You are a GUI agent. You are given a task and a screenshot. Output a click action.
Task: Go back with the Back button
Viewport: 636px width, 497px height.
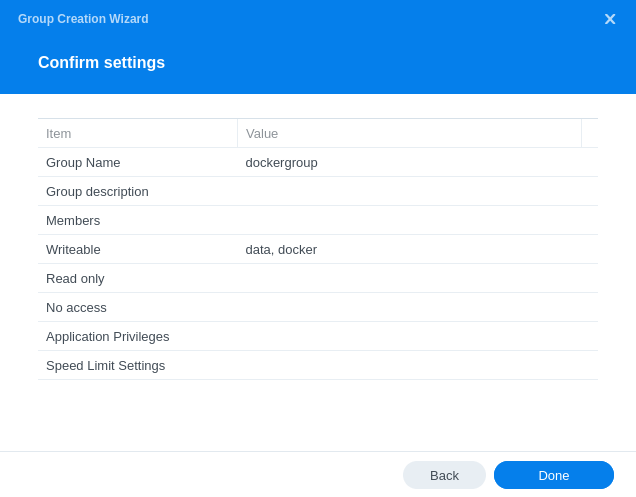click(444, 475)
